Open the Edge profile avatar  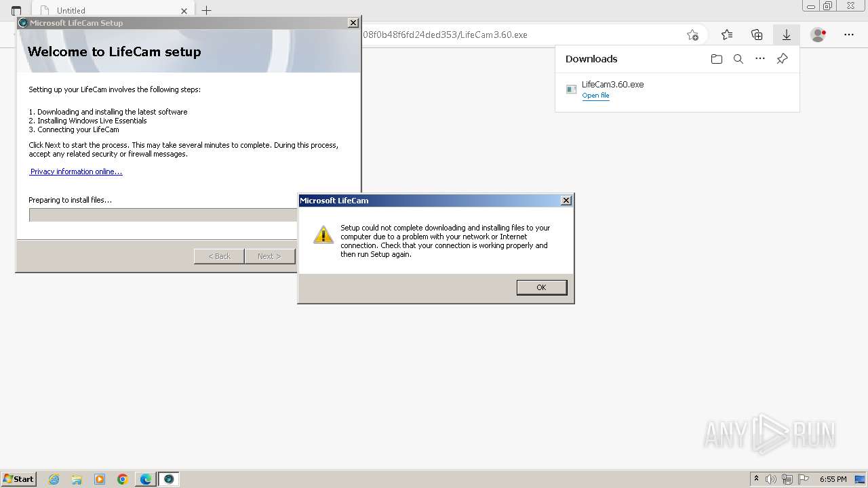[x=818, y=35]
